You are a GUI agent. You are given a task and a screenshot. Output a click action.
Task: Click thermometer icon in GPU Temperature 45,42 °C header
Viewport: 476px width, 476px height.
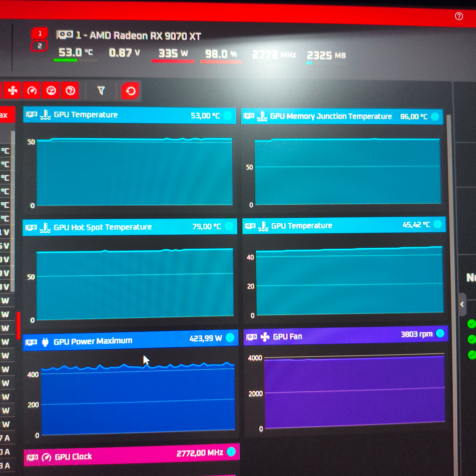point(263,226)
